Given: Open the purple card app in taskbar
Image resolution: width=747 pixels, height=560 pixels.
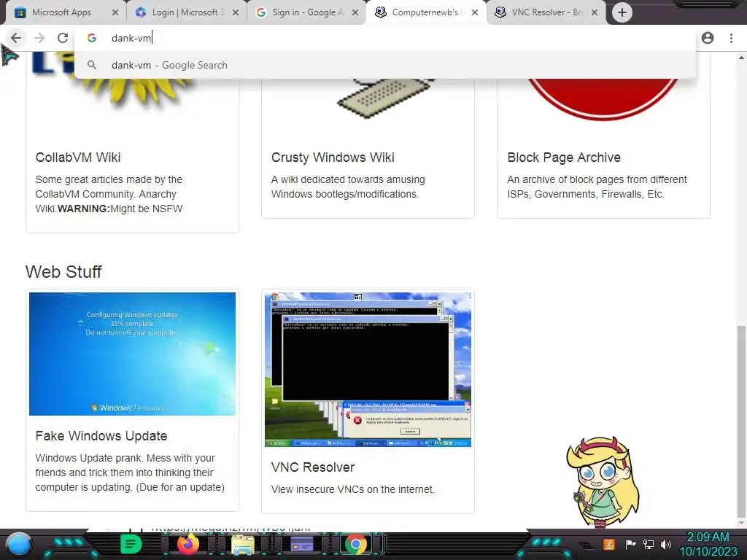Looking at the screenshot, I should [x=301, y=544].
